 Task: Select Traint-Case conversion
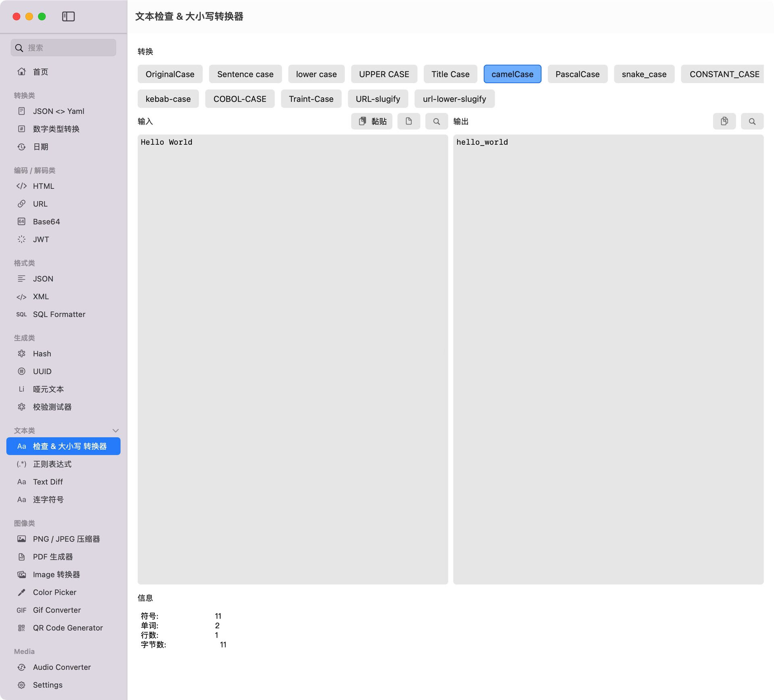(x=311, y=99)
